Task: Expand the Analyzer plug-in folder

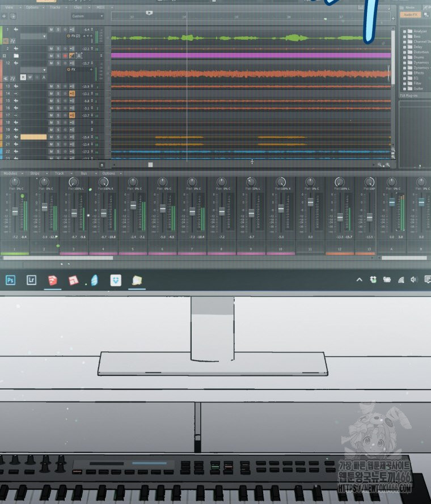Action: coord(404,31)
